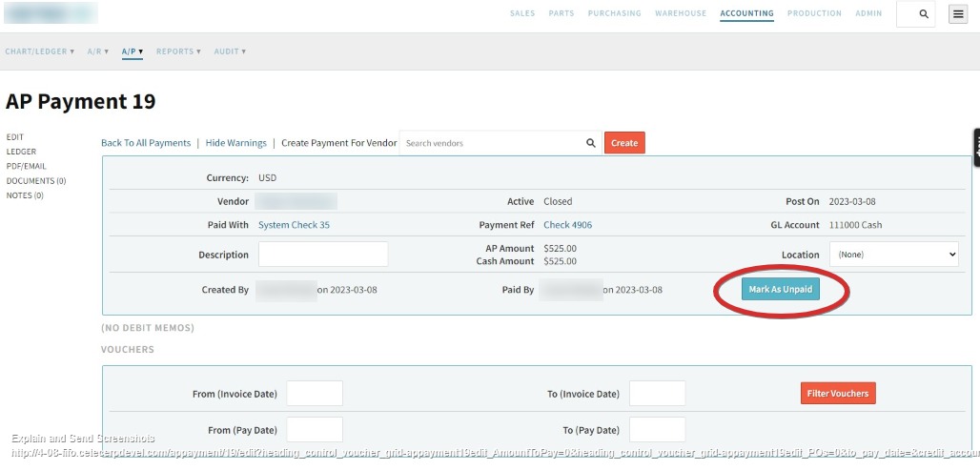Screen dimensions: 980x470
Task: Open the hamburger menu icon
Action: [x=958, y=14]
